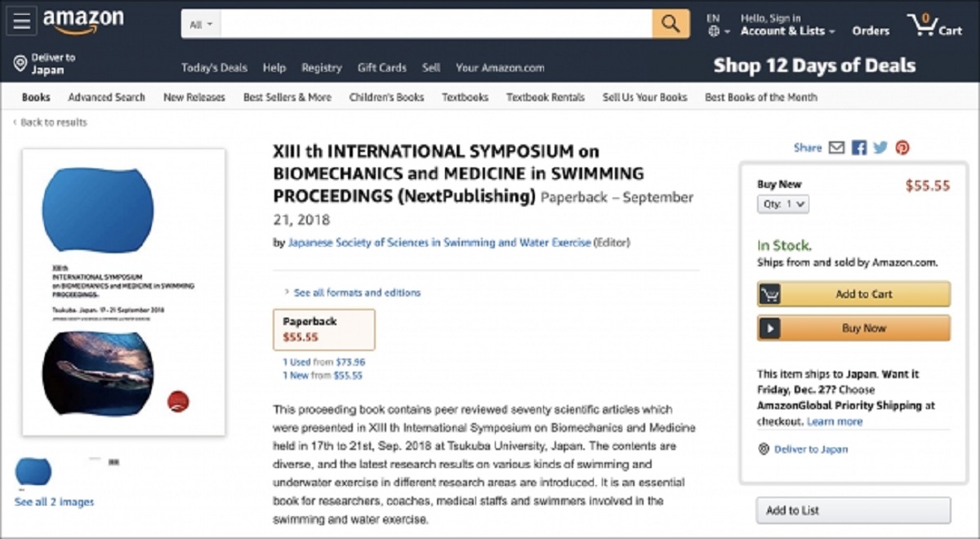Click inside the search input field

(x=436, y=24)
